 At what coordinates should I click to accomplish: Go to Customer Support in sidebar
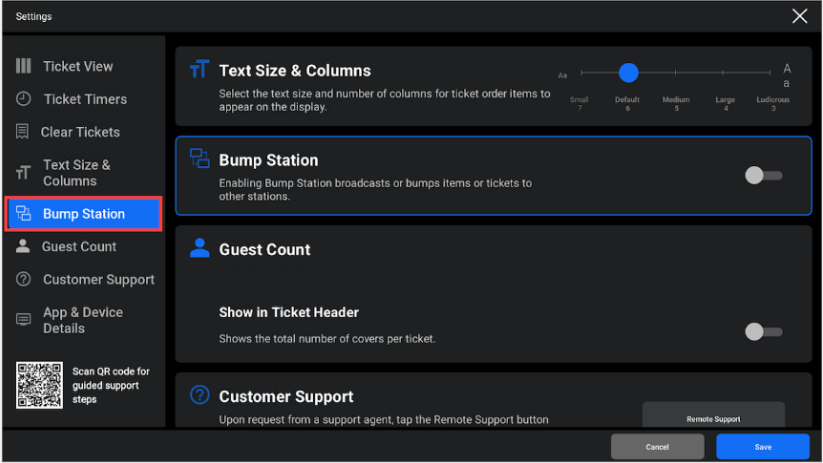[x=85, y=279]
